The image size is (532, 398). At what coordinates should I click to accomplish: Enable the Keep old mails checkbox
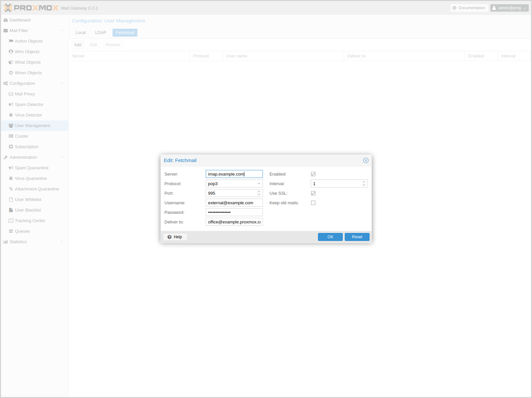313,203
